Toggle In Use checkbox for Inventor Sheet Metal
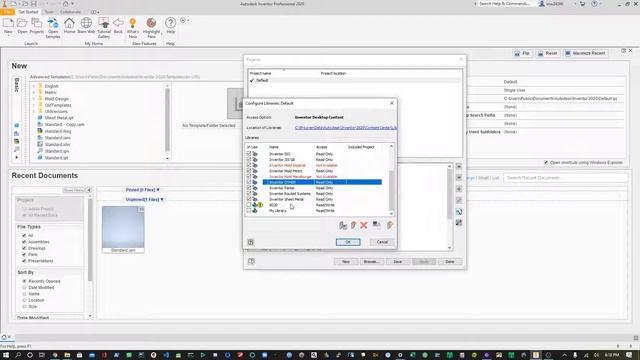 [x=249, y=199]
